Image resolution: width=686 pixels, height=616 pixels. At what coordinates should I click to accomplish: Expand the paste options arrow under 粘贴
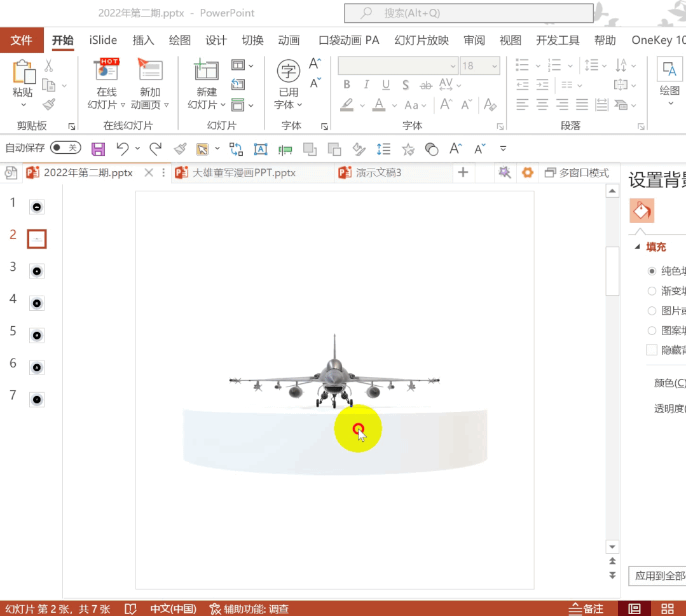point(24,105)
